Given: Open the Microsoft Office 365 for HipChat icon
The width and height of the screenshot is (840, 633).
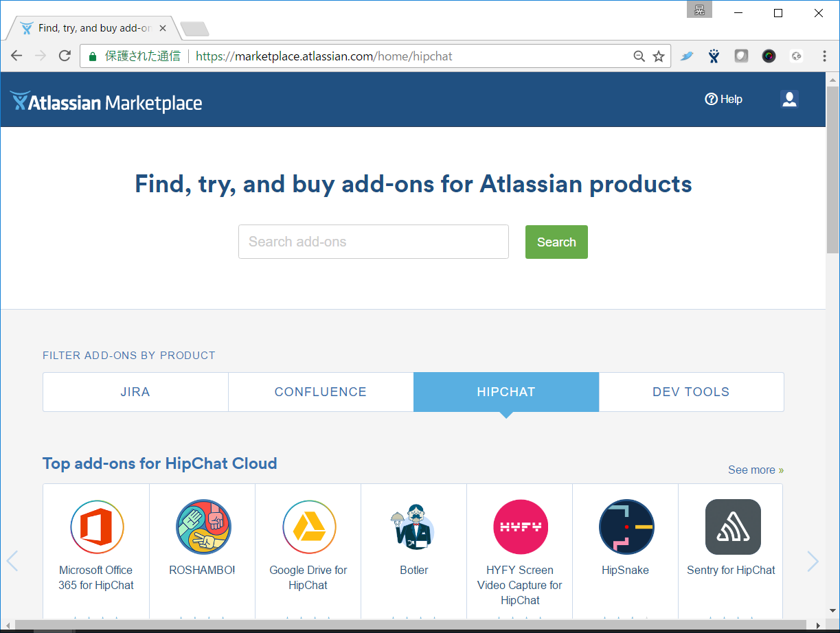Looking at the screenshot, I should (x=97, y=527).
